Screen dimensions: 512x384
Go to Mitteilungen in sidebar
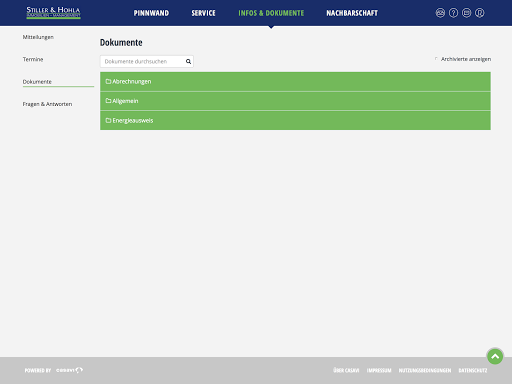click(38, 37)
